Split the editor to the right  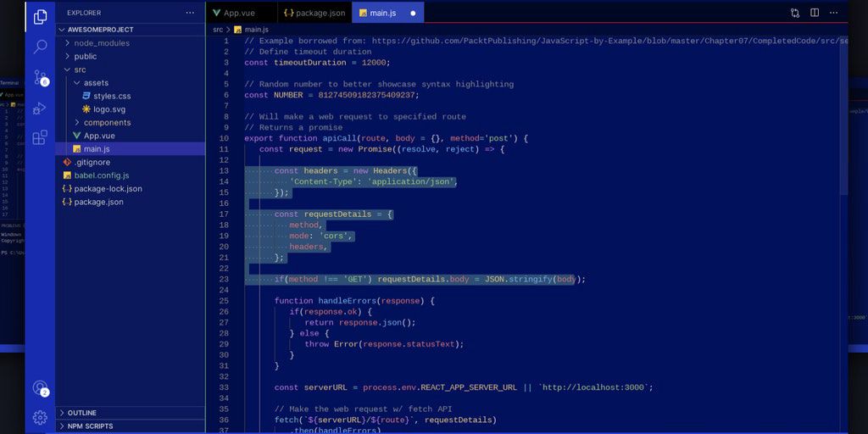[x=815, y=14]
